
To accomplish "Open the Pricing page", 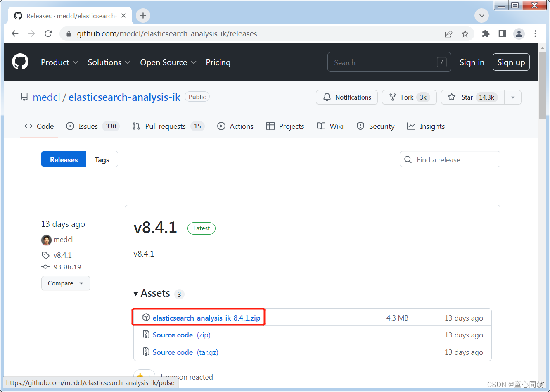I will click(x=218, y=62).
